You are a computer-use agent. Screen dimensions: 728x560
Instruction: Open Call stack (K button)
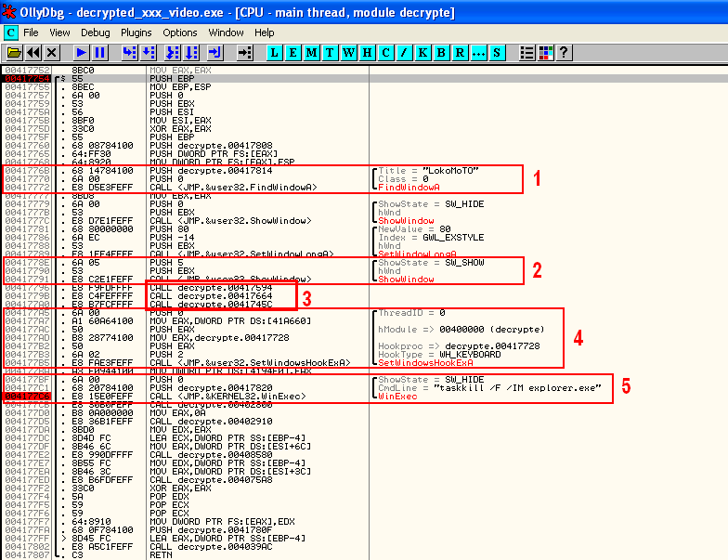pos(422,52)
